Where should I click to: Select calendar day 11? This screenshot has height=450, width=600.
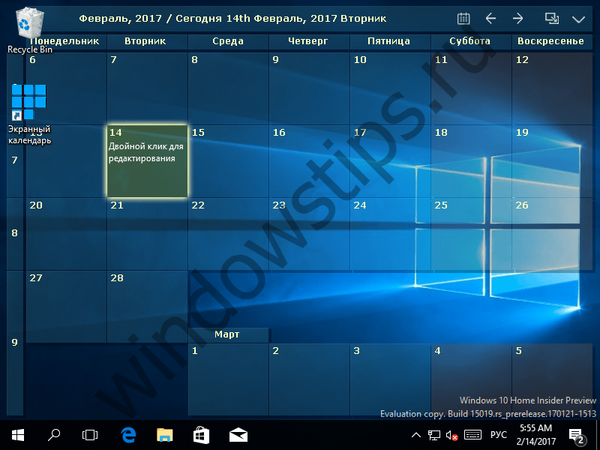[x=471, y=88]
